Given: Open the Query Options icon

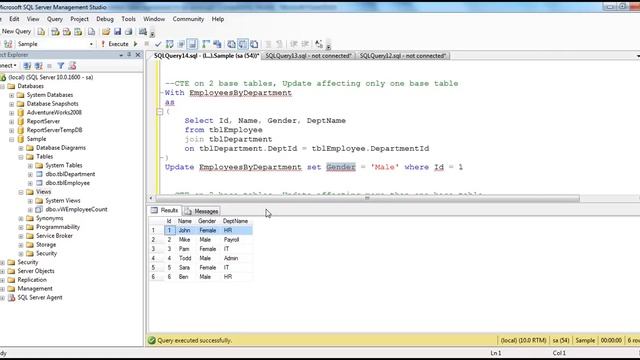Looking at the screenshot, I should point(181,44).
